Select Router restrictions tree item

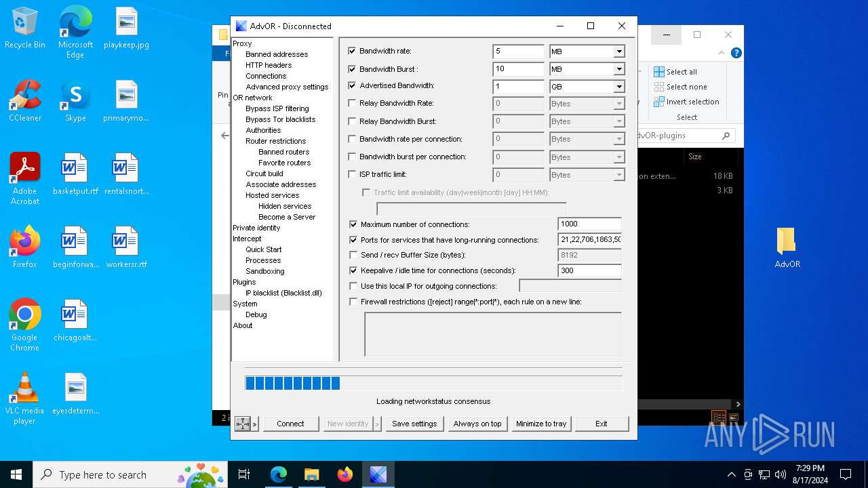(x=276, y=141)
